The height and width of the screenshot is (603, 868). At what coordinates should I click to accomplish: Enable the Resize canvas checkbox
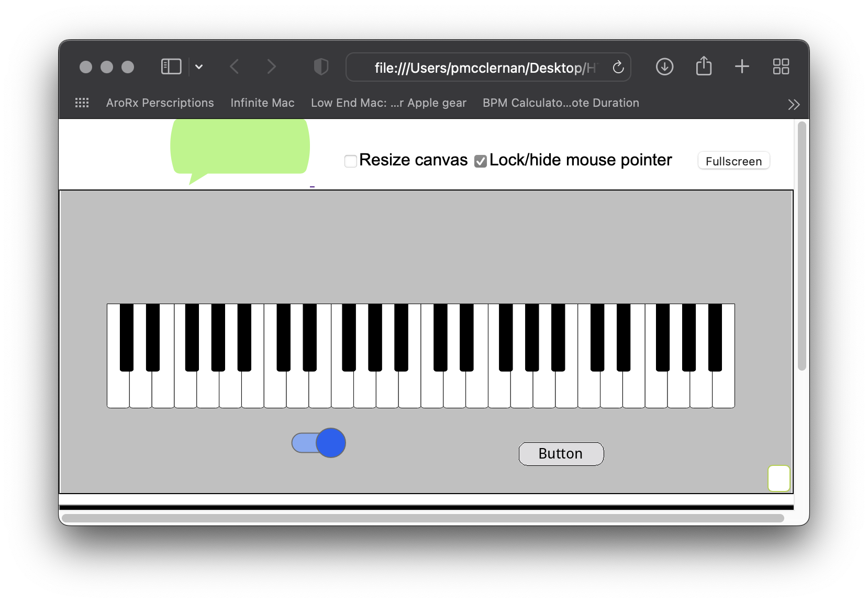coord(351,161)
